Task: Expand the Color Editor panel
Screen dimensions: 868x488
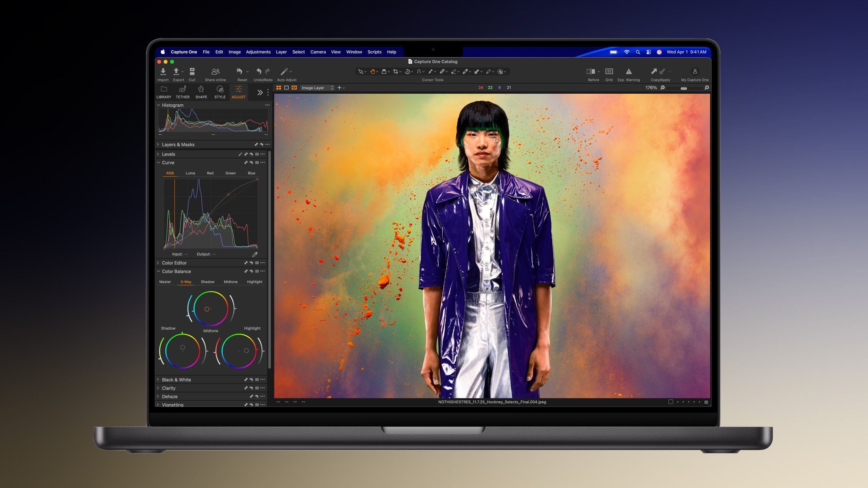Action: [x=158, y=263]
